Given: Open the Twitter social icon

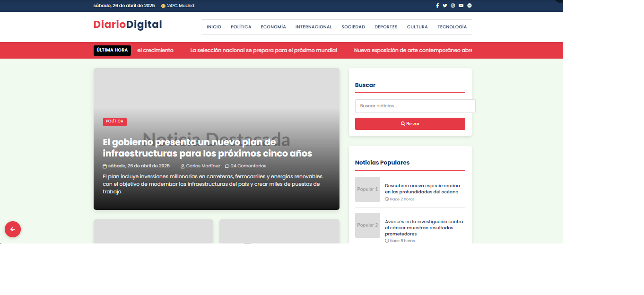Looking at the screenshot, I should coord(445,5).
